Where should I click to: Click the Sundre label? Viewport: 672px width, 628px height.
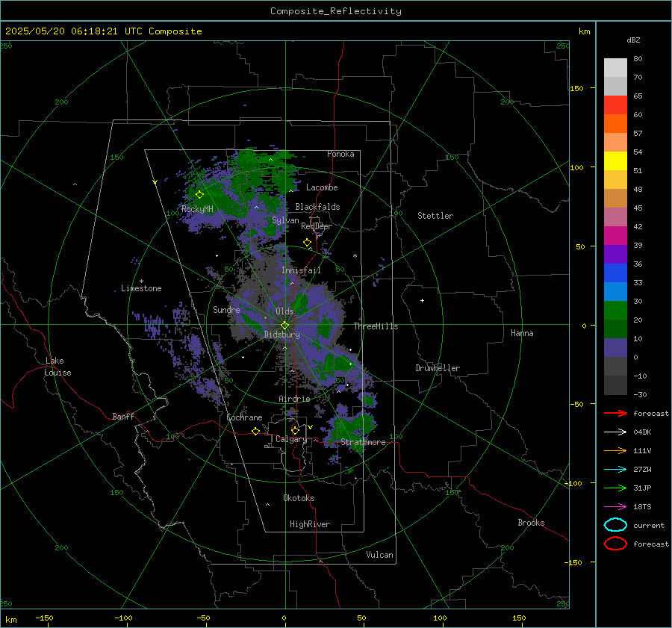coord(226,309)
